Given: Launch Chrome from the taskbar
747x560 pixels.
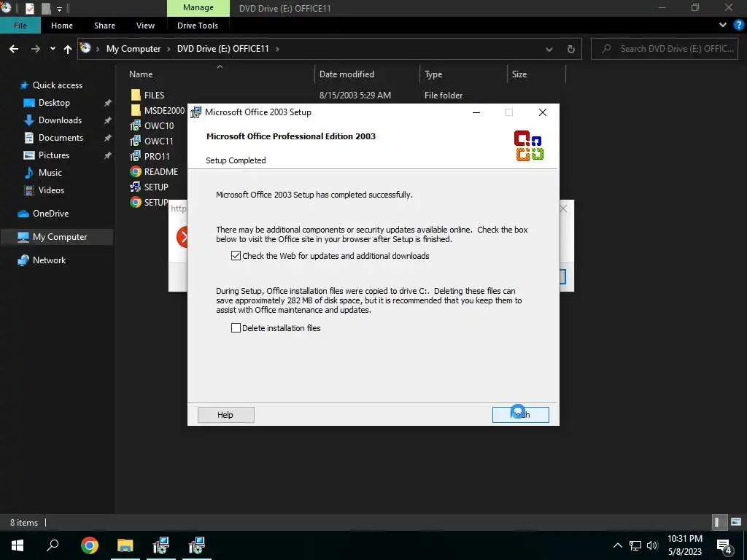Looking at the screenshot, I should tap(90, 545).
